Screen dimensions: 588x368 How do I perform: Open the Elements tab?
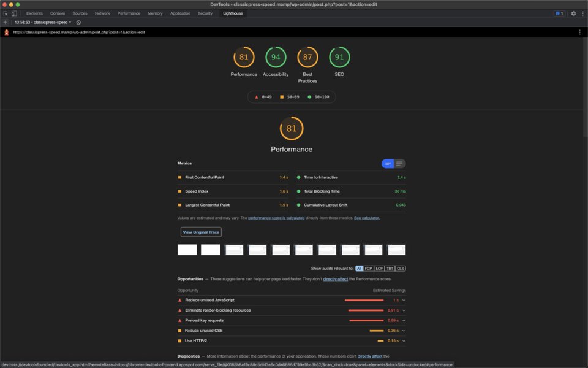34,13
